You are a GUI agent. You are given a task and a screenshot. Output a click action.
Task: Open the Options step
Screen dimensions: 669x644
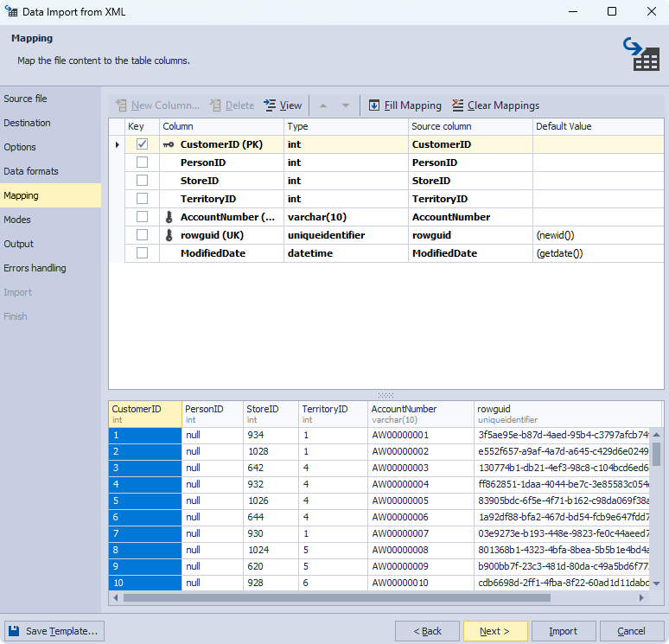50,147
